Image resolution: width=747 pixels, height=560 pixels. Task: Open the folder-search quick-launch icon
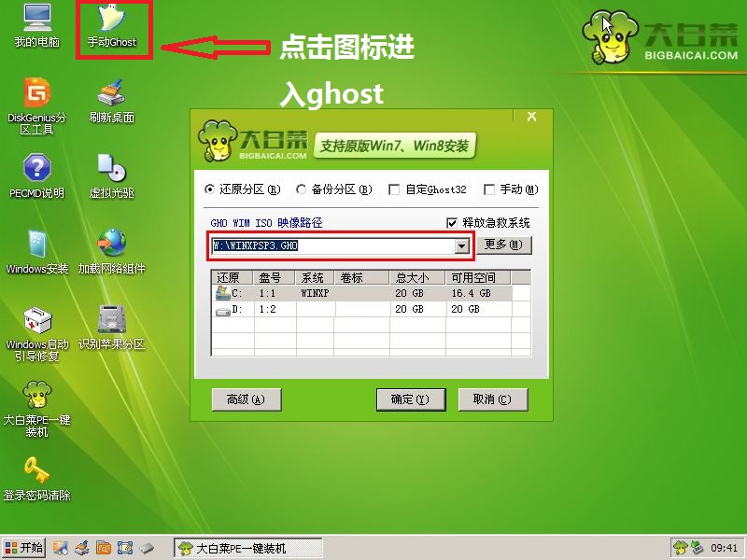[104, 548]
